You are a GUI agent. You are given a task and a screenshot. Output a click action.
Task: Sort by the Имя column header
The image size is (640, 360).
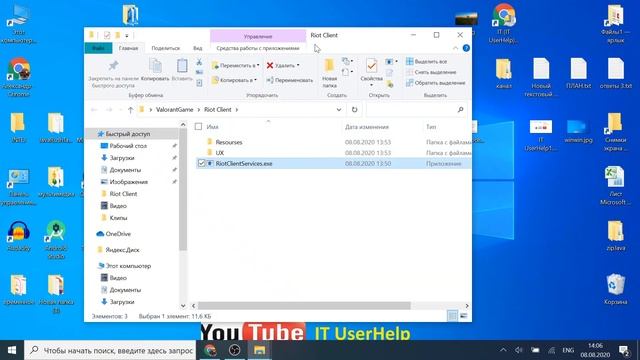coord(212,127)
